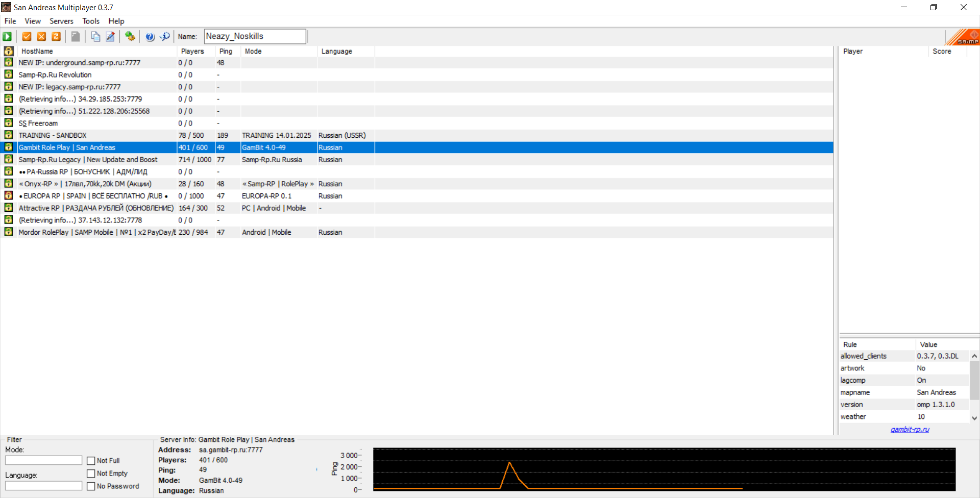Click the green Connect play icon
This screenshot has height=498, width=980.
point(7,36)
